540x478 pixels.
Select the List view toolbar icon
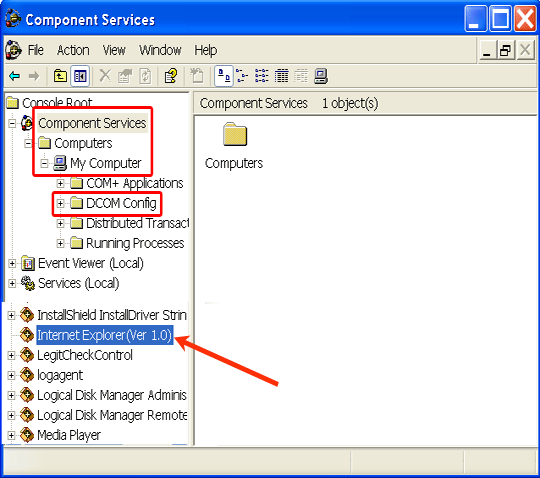click(x=262, y=76)
